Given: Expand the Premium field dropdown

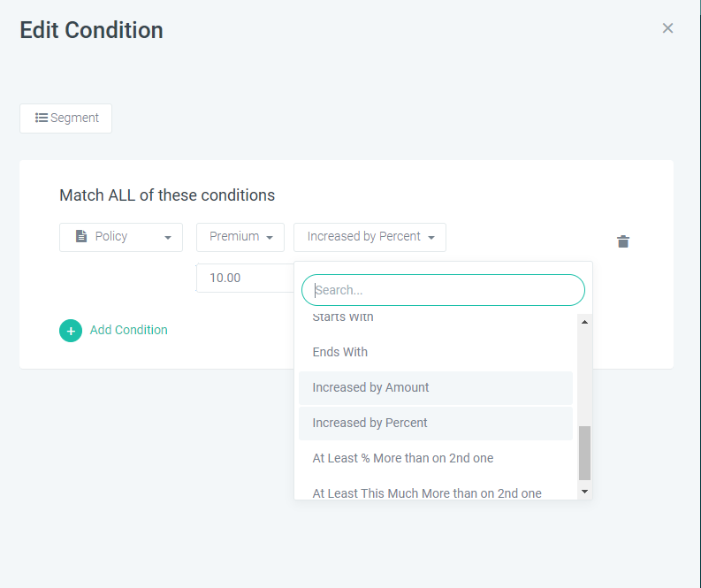Looking at the screenshot, I should tap(240, 237).
